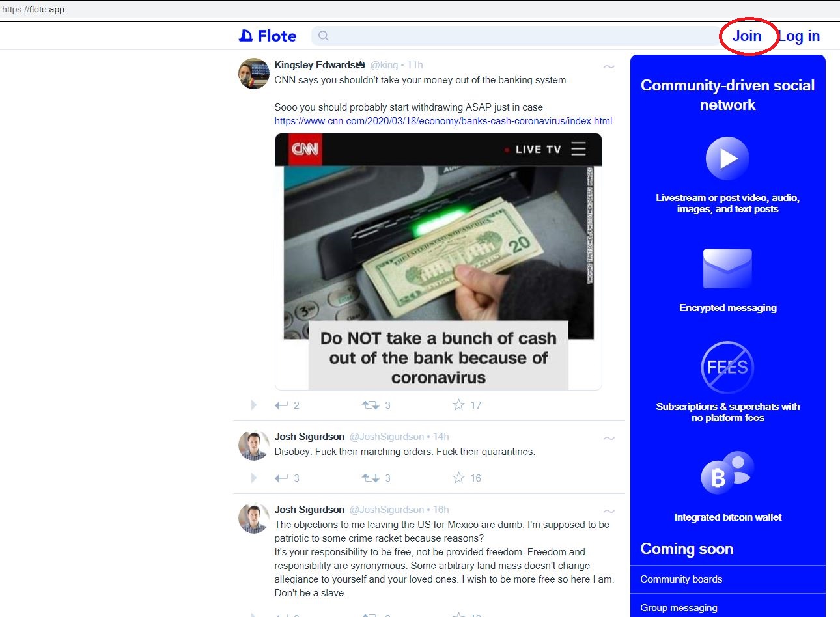The image size is (840, 617).
Task: Click the magnifier icon in the search bar
Action: (x=324, y=36)
